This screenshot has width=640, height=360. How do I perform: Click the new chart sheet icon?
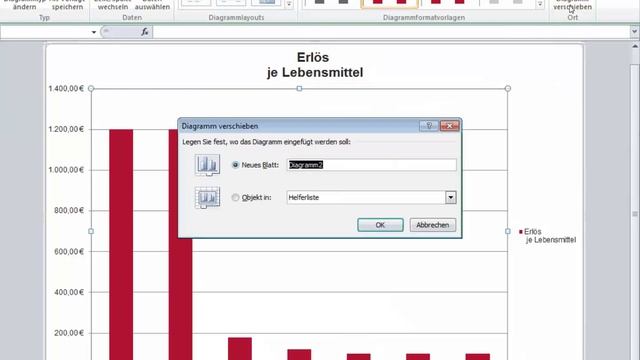click(x=207, y=165)
